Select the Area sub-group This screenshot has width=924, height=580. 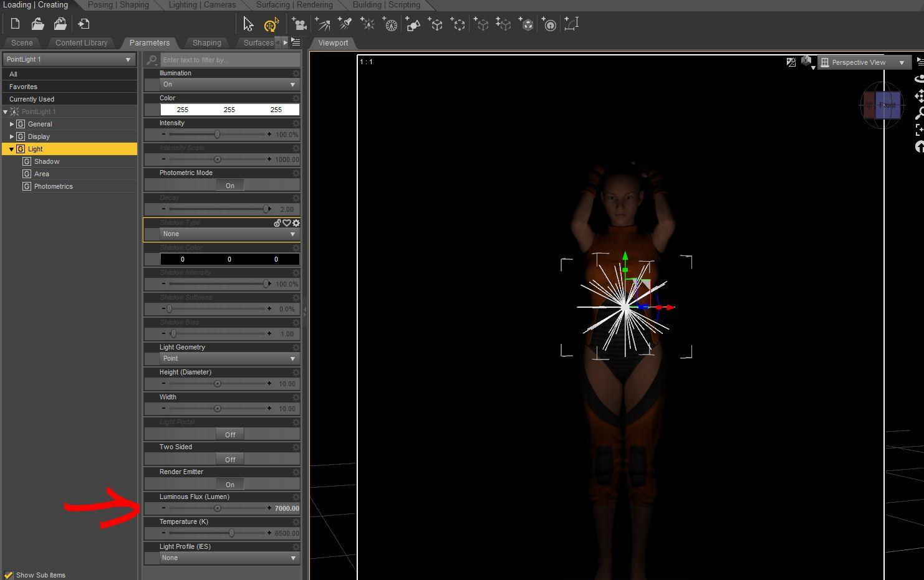[x=42, y=174]
